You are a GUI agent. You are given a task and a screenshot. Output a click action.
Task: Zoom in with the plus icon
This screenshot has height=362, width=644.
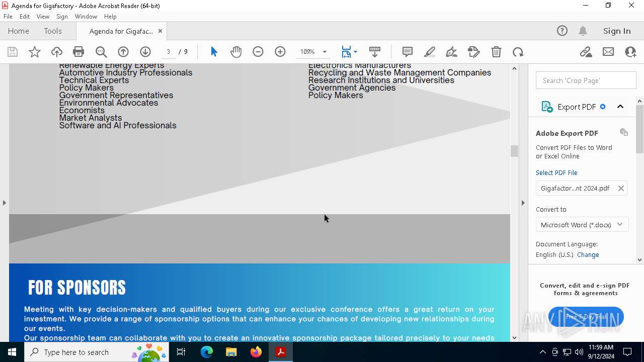coord(280,52)
